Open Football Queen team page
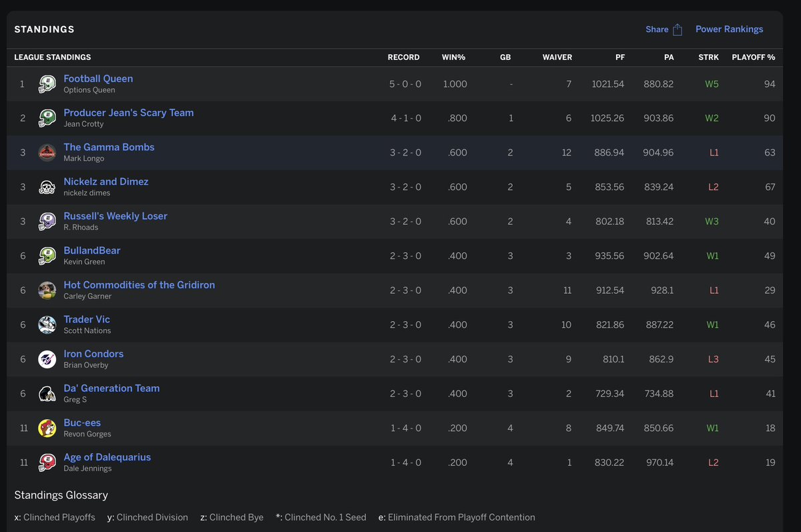801x532 pixels. (98, 78)
